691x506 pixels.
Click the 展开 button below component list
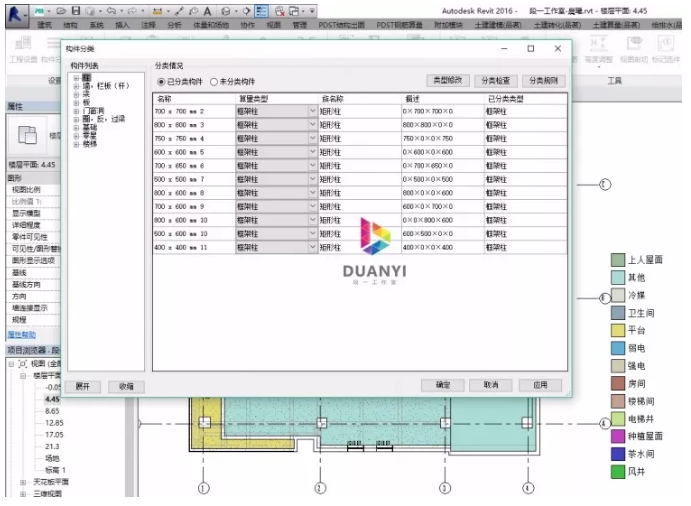(x=83, y=387)
